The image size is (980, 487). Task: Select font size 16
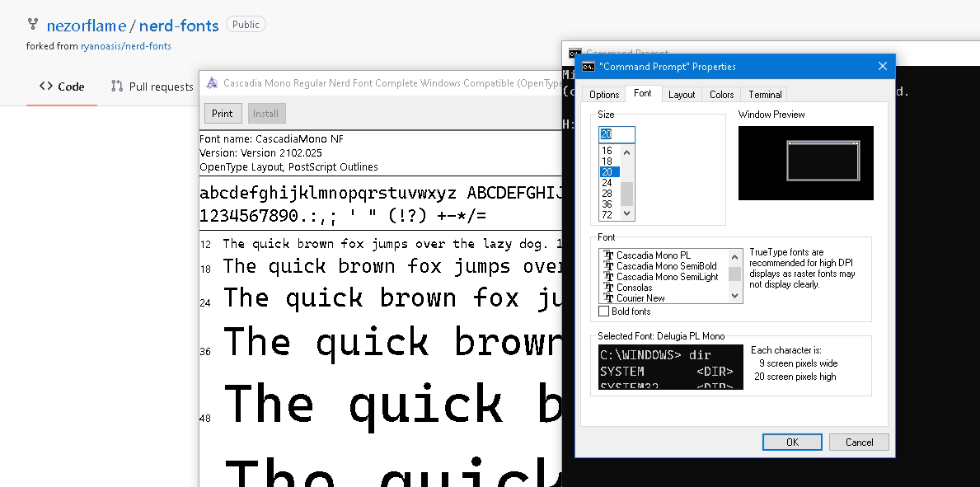click(x=609, y=151)
